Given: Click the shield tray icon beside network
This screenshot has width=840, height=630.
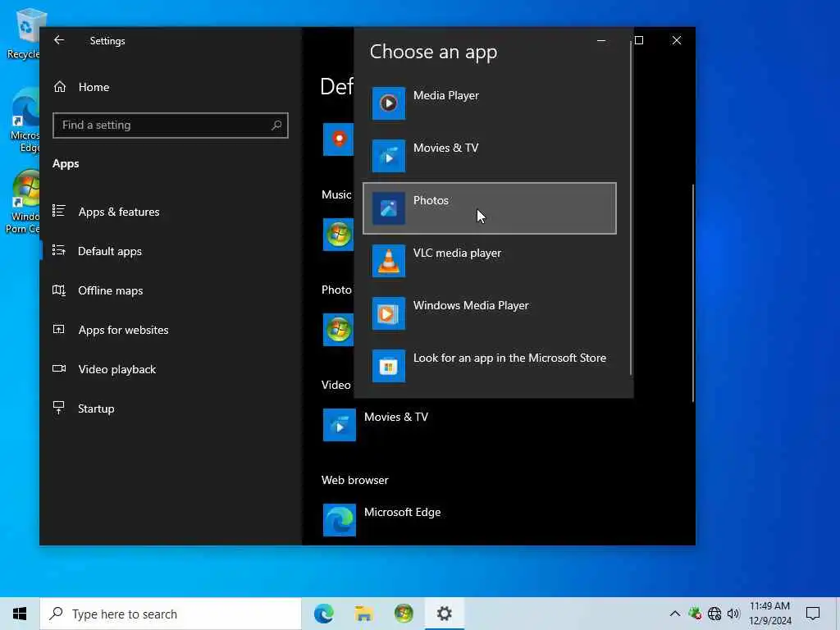Looking at the screenshot, I should click(695, 614).
